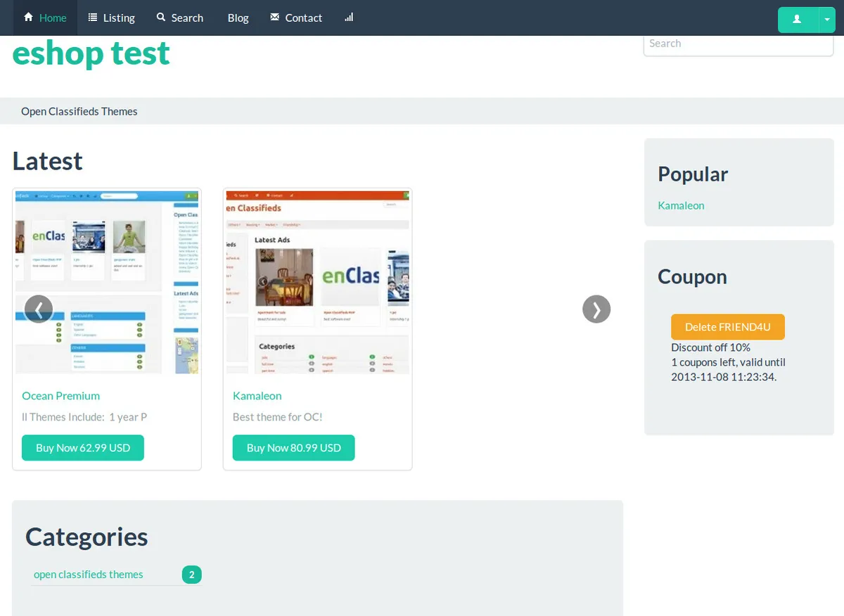
Task: Select the Listing navbar item
Action: pos(118,18)
